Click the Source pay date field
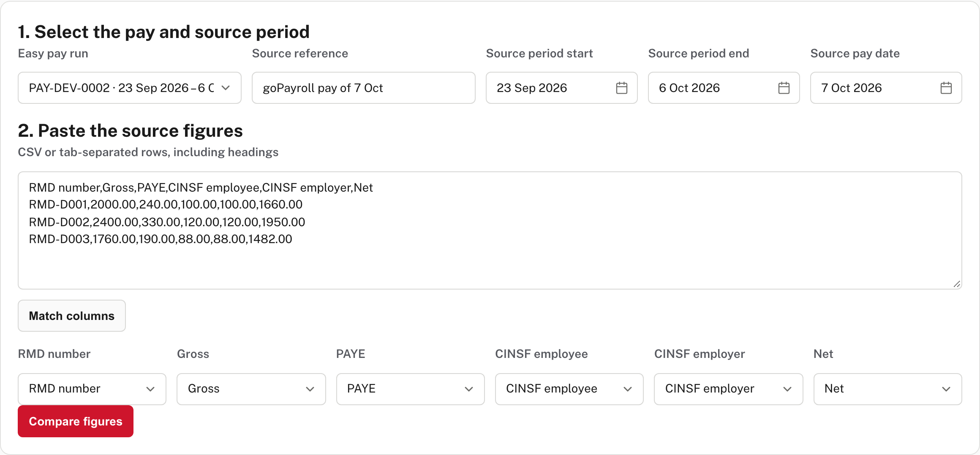Image resolution: width=980 pixels, height=455 pixels. [886, 88]
